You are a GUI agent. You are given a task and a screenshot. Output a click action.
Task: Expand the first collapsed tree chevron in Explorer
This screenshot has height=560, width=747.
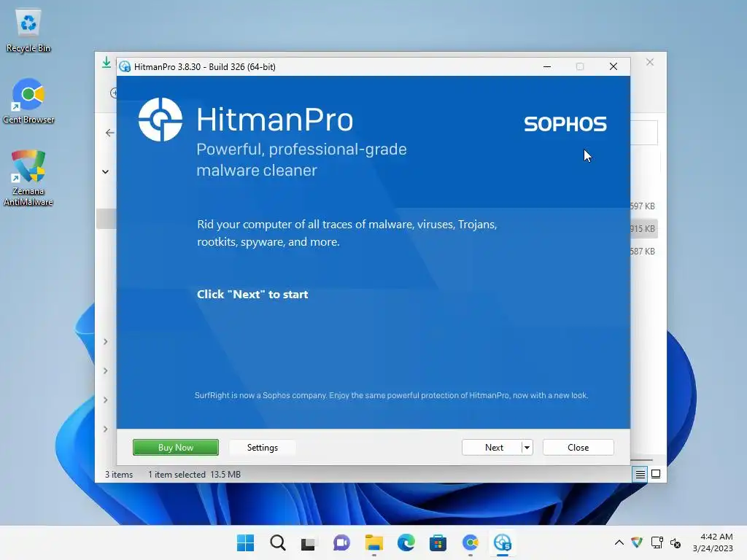click(105, 341)
